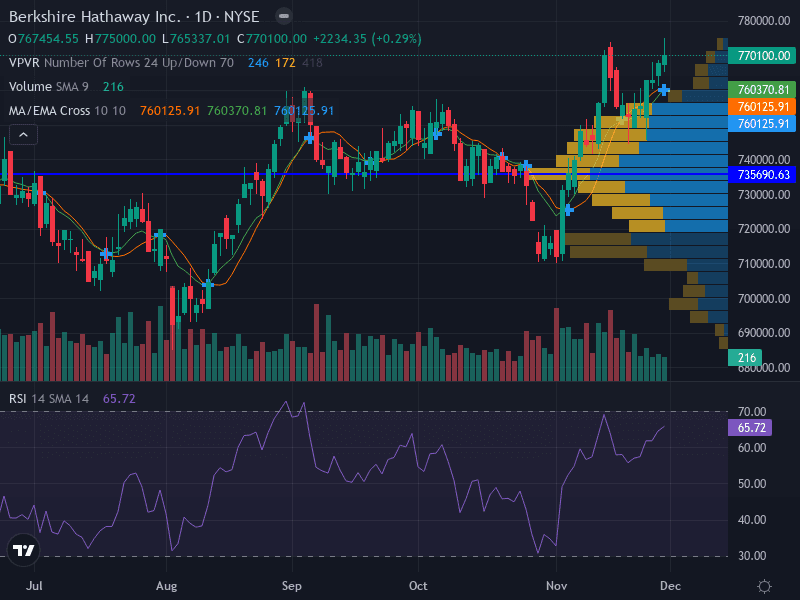Screen dimensions: 800x600
Task: Click the Aug label on time axis
Action: 166,586
